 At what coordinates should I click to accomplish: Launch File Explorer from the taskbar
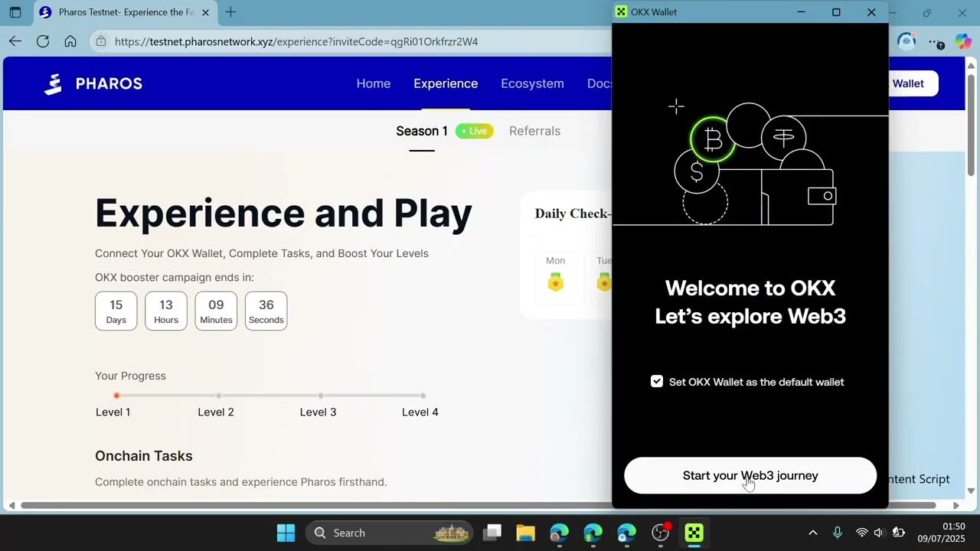525,533
